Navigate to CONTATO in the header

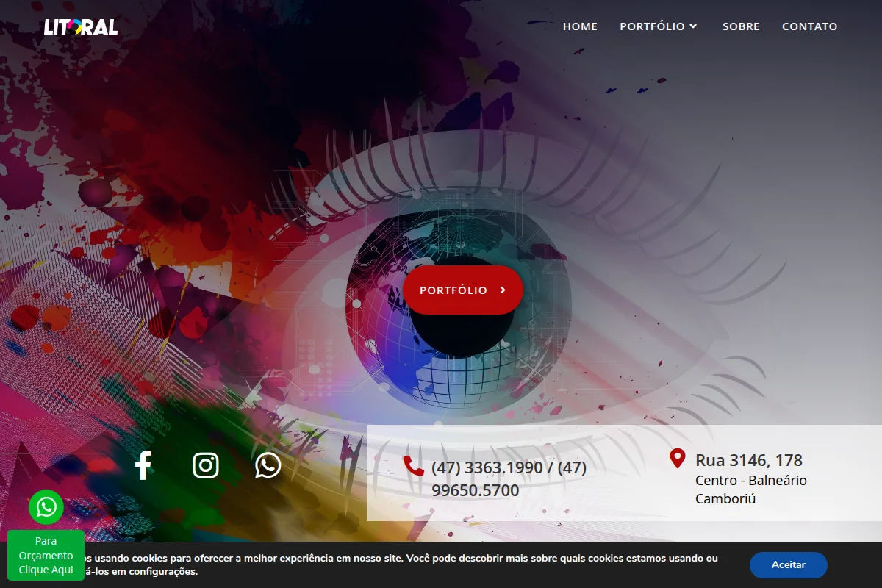click(809, 26)
